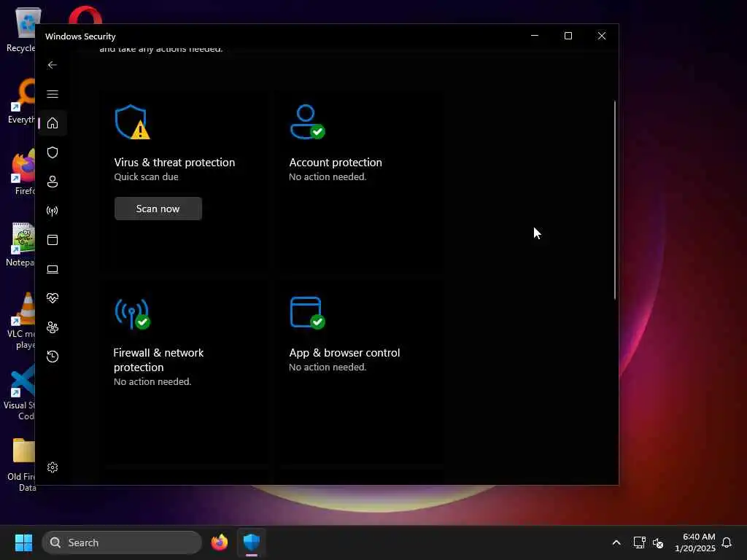Viewport: 747px width, 560px height.
Task: Click the muted volume tray icon
Action: click(x=658, y=542)
